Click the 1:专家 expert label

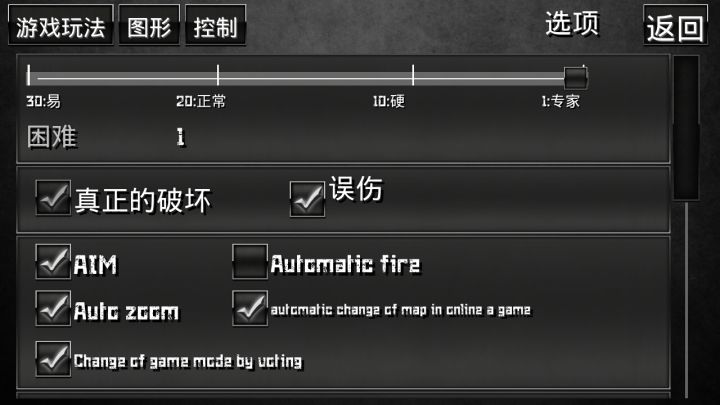560,101
